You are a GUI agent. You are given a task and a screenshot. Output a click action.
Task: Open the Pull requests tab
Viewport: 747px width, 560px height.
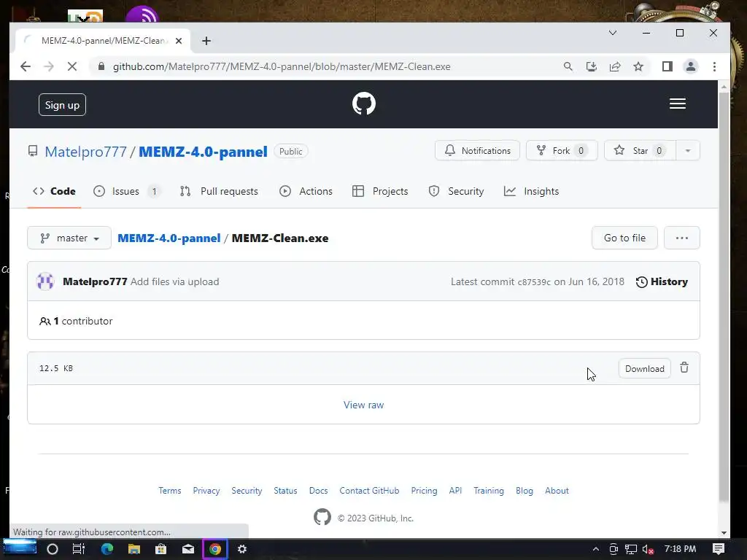(219, 192)
